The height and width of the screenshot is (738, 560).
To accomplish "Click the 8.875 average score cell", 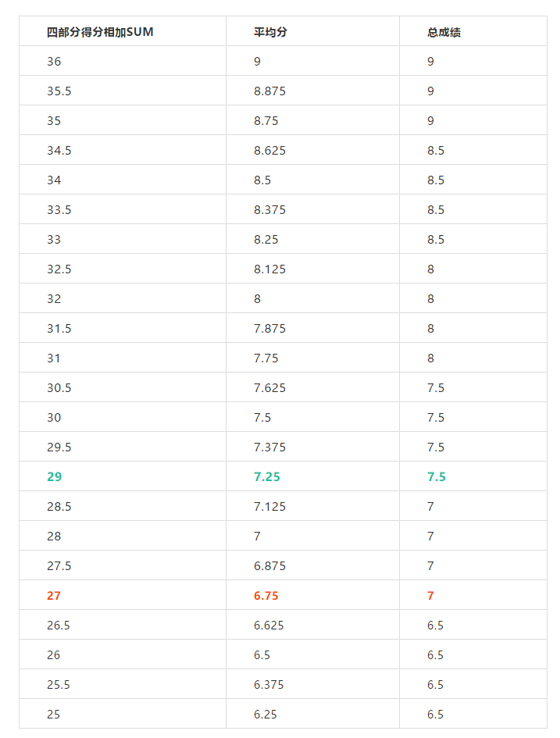I will [312, 91].
